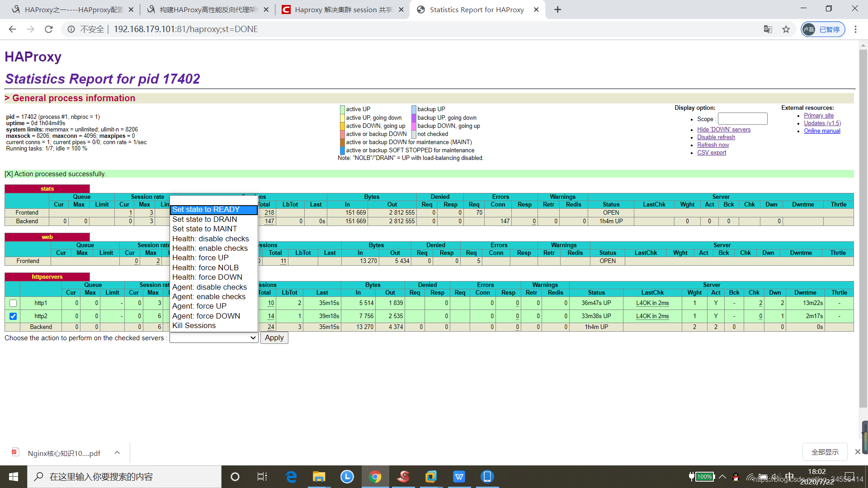Image resolution: width=868 pixels, height=488 pixels.
Task: Click the browser reload icon
Action: click(49, 29)
